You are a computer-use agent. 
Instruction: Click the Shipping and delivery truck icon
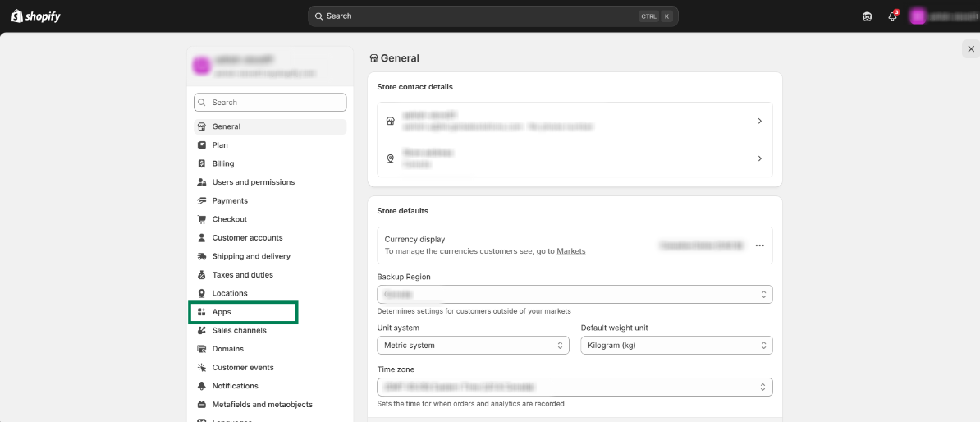click(x=202, y=256)
